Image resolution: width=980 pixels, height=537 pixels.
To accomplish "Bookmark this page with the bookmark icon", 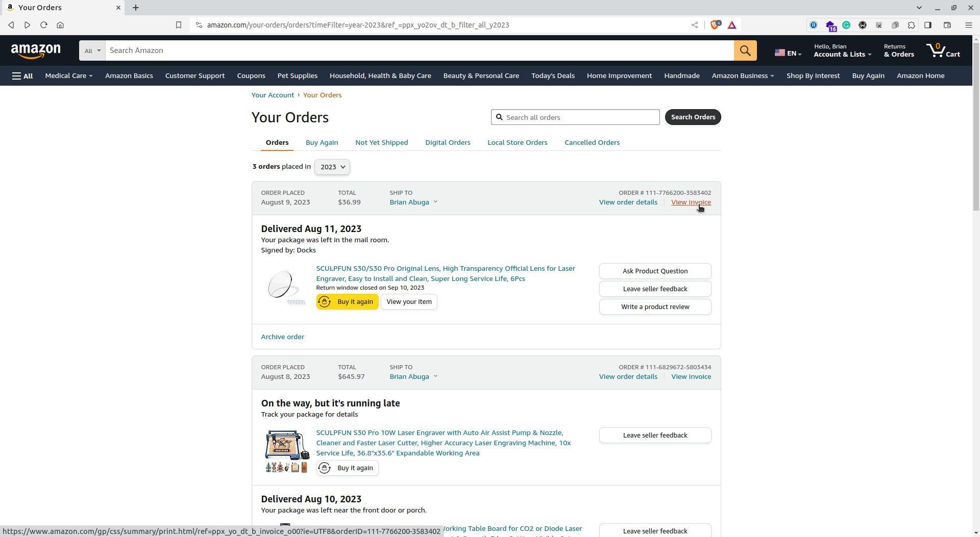I will click(x=179, y=24).
